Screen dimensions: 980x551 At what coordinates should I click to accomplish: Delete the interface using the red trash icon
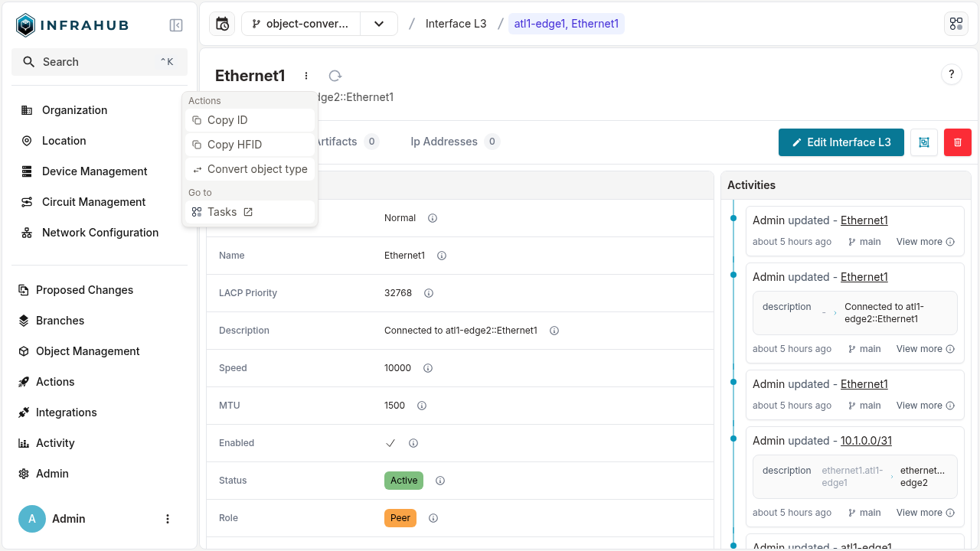(957, 142)
